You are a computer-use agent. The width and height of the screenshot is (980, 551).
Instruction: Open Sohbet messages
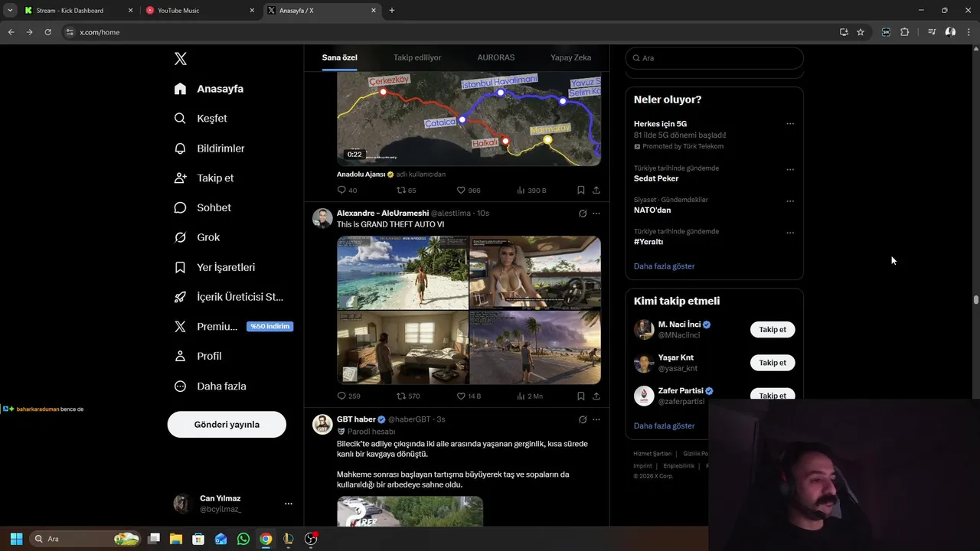pos(202,207)
